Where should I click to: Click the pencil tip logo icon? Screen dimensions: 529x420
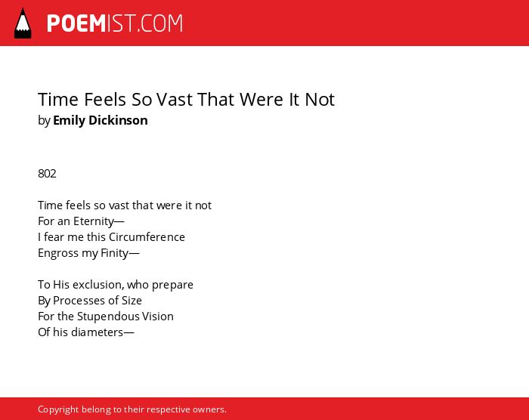pos(23,23)
